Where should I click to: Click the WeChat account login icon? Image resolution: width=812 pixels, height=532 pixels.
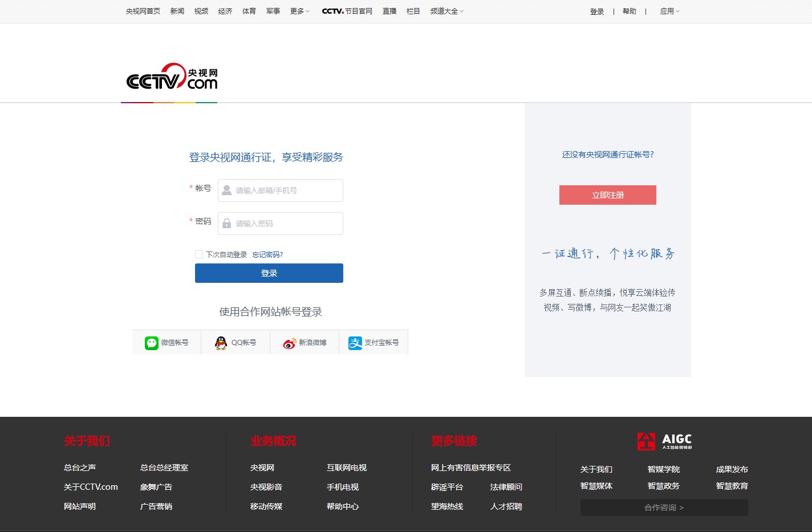[151, 343]
